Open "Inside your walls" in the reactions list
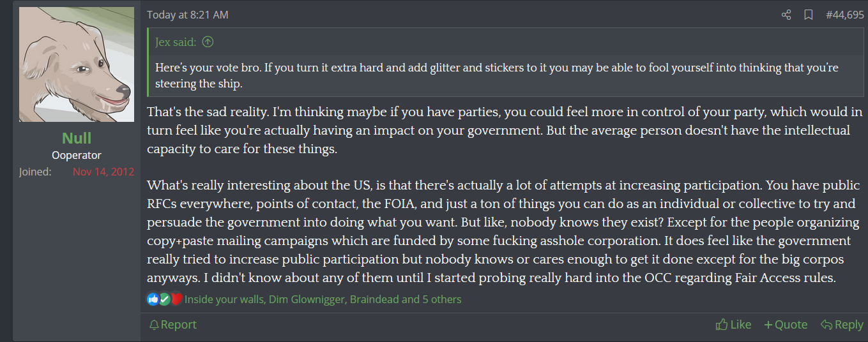Image resolution: width=868 pixels, height=342 pixels. (x=224, y=299)
